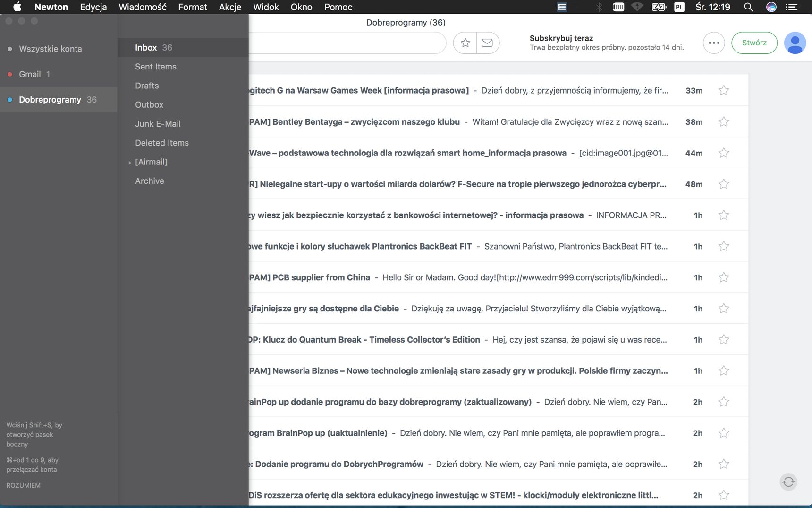The width and height of the screenshot is (812, 508).
Task: Open Spotlight search in menu bar
Action: click(x=748, y=7)
